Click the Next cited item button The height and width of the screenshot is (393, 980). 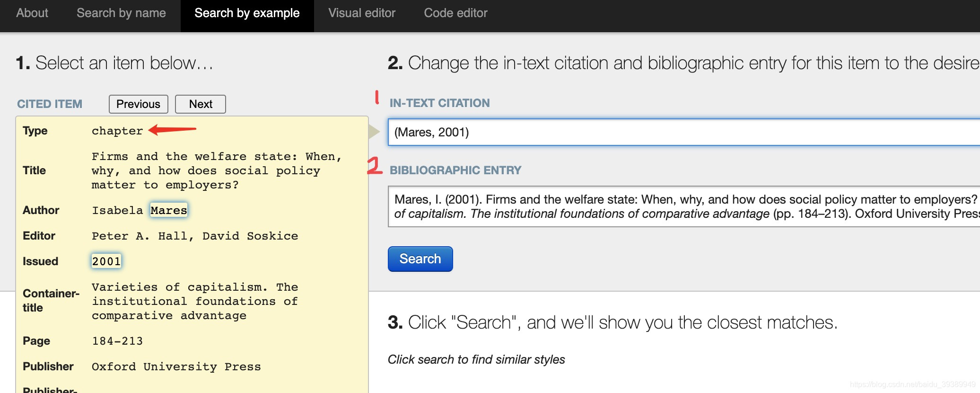coord(201,104)
